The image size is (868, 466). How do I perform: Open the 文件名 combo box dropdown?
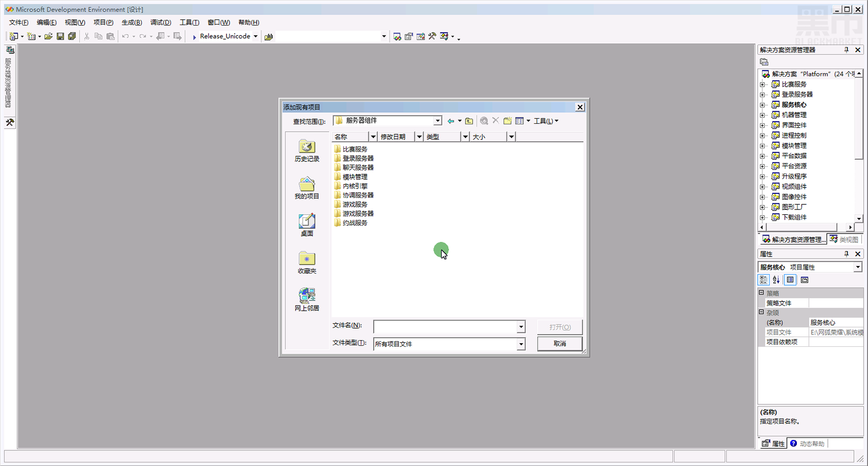click(521, 327)
